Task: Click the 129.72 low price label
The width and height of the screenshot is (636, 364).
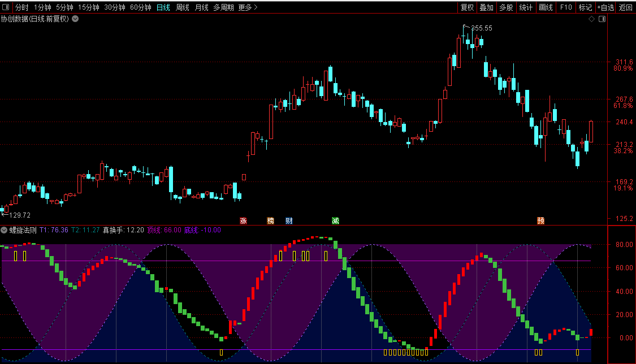Action: [20, 215]
